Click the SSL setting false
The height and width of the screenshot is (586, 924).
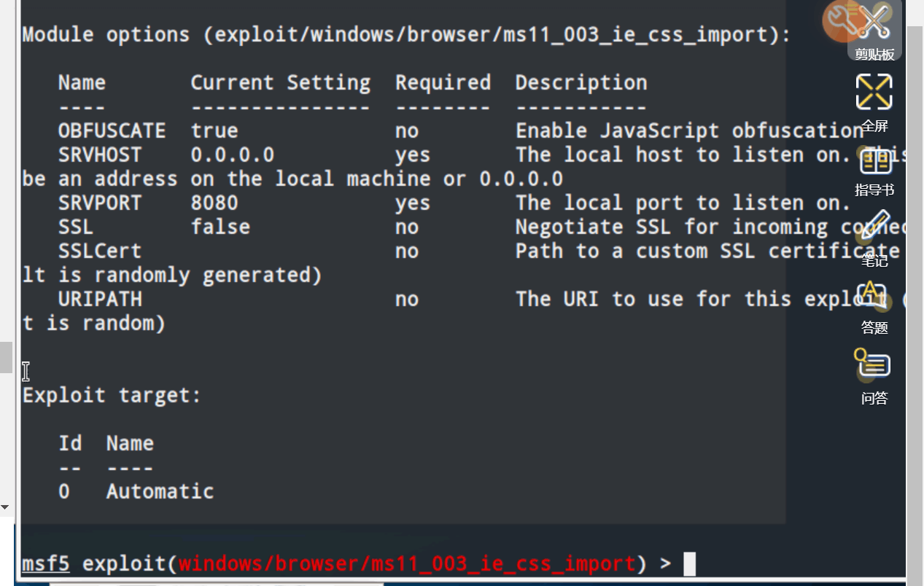220,227
